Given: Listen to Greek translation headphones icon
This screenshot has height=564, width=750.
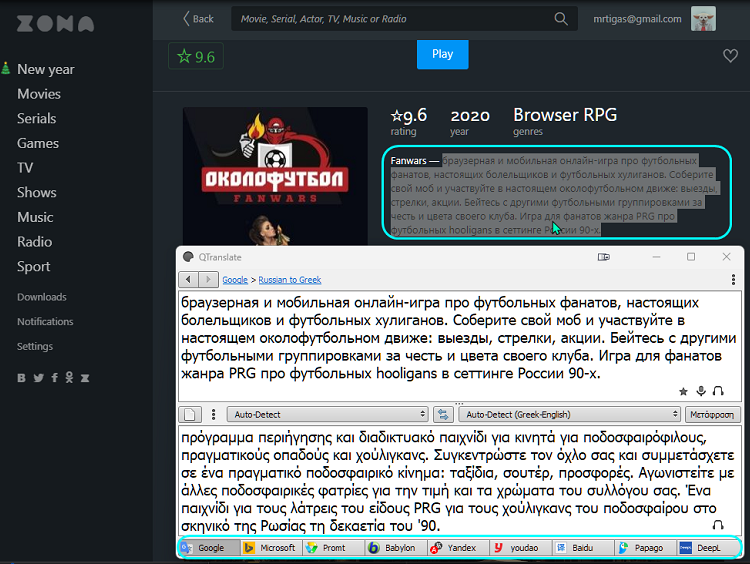Looking at the screenshot, I should [x=718, y=525].
